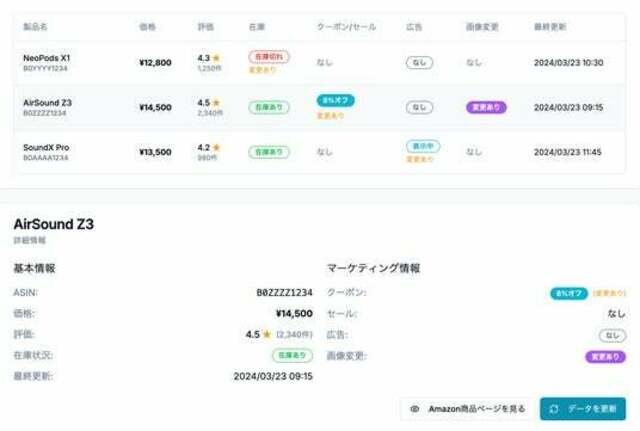Click the ASIN value B0ZZZZ1234 in detail panel
Viewport: 640px width, 431px height.
[x=284, y=292]
